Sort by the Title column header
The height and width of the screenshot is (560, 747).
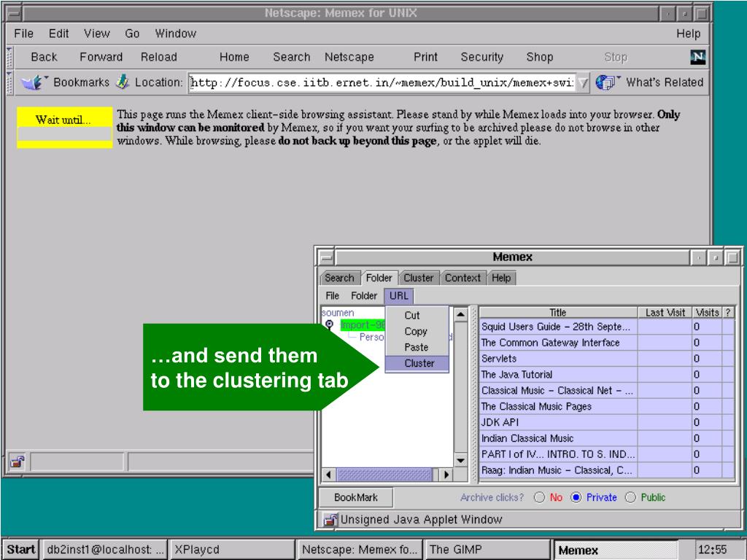point(558,312)
